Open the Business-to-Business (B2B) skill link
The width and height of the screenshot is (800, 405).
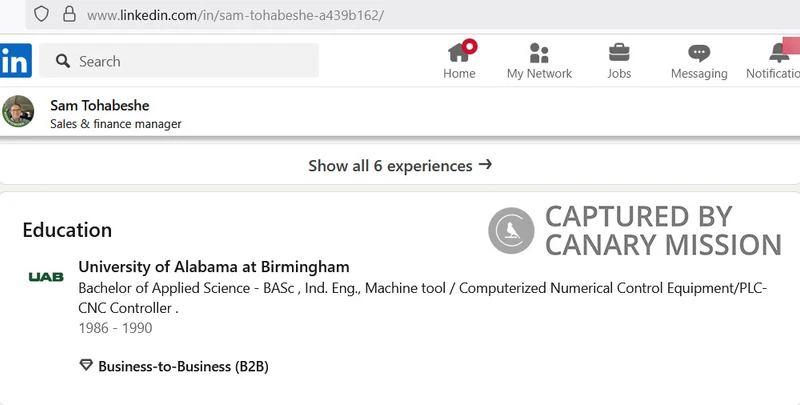click(x=183, y=366)
